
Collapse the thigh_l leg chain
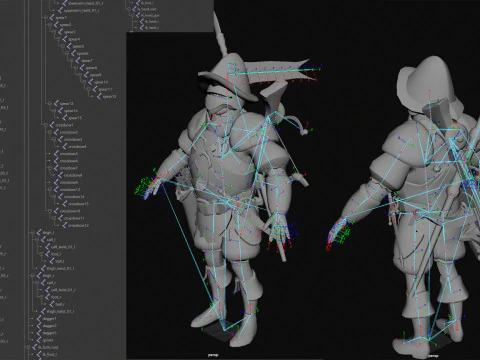pyautogui.click(x=33, y=233)
